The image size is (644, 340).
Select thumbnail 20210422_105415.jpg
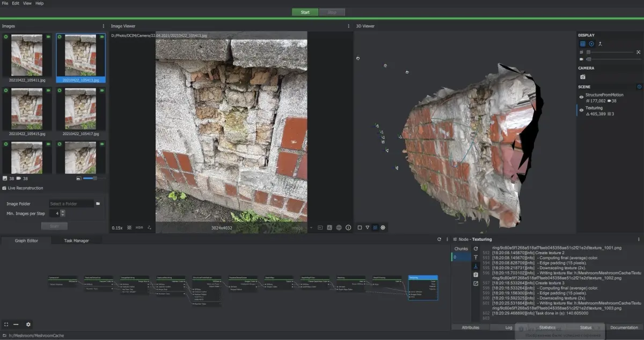[x=27, y=112]
